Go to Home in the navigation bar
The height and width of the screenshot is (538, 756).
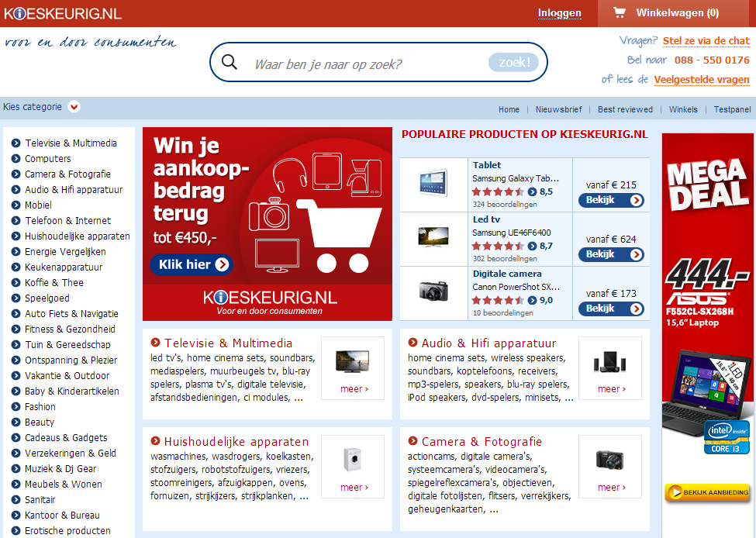coord(509,109)
